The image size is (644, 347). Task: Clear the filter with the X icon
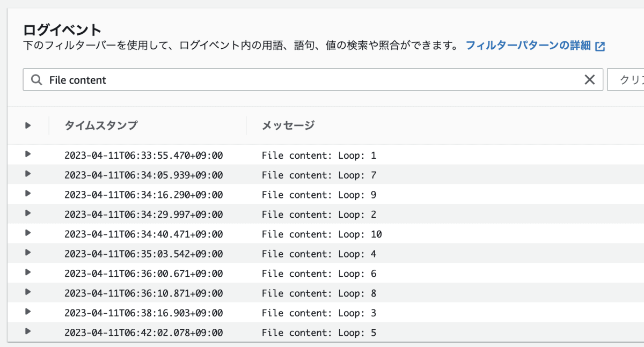(589, 80)
